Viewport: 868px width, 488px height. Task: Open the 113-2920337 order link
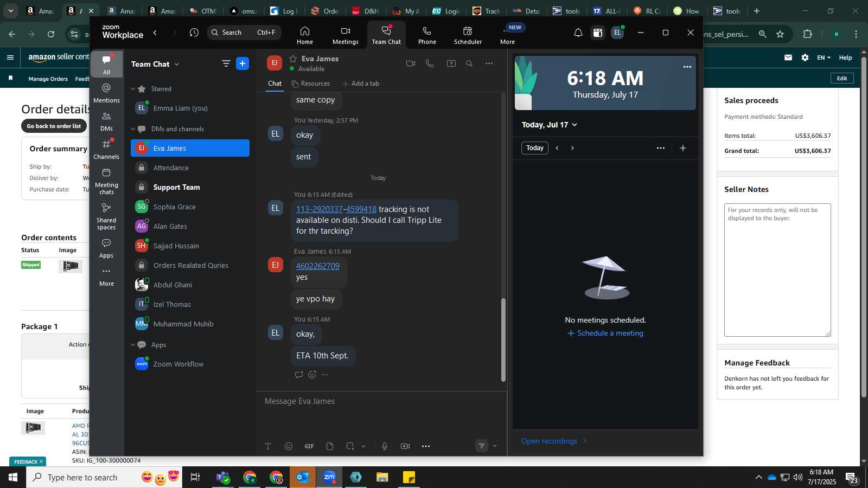coord(320,209)
